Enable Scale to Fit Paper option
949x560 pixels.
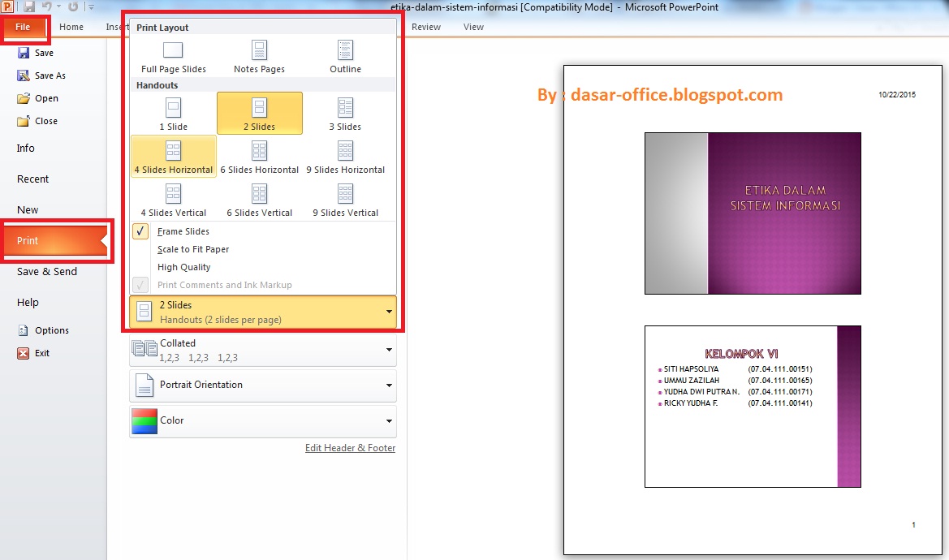click(x=193, y=249)
